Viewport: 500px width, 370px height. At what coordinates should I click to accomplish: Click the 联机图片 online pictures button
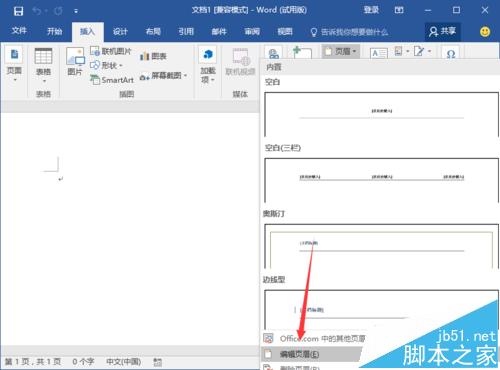click(x=111, y=51)
